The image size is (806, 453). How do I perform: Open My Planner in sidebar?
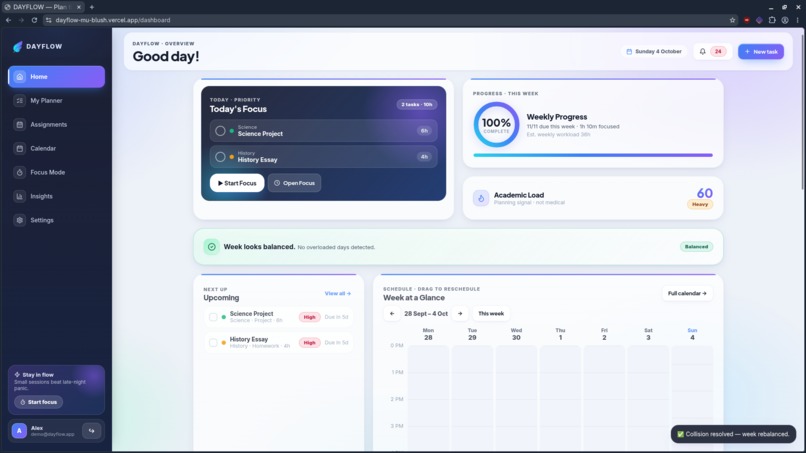[x=56, y=101]
